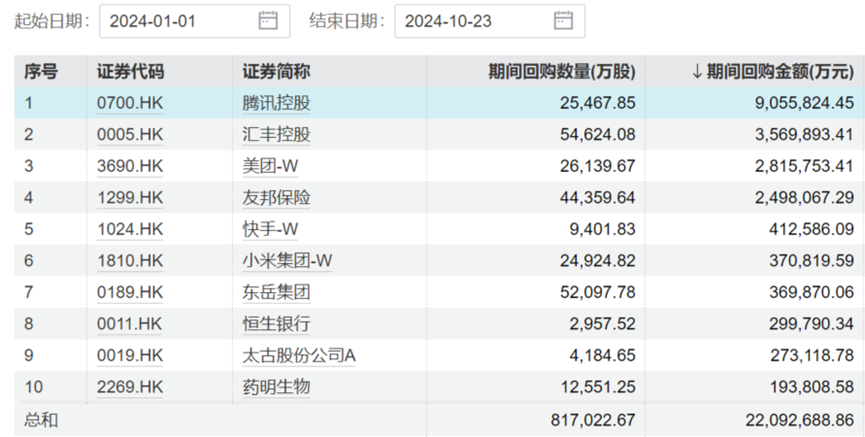Open the 恒生银行 security name link
The image size is (865, 437).
(x=276, y=323)
